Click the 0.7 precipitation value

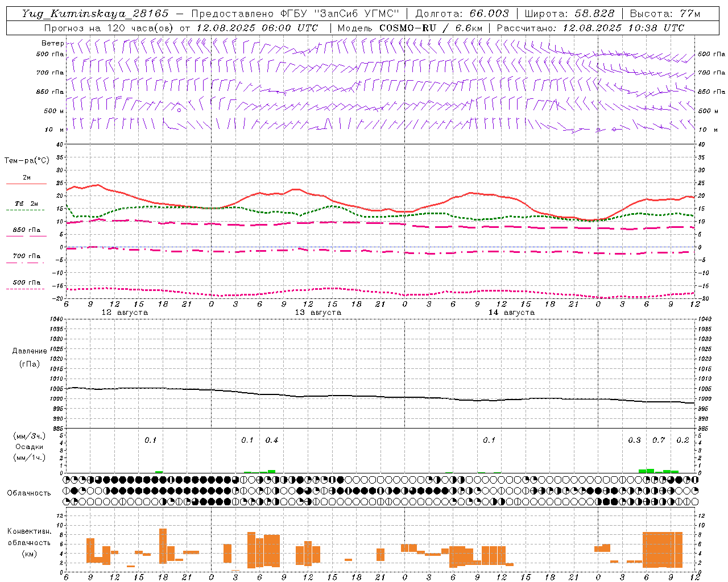tap(659, 440)
